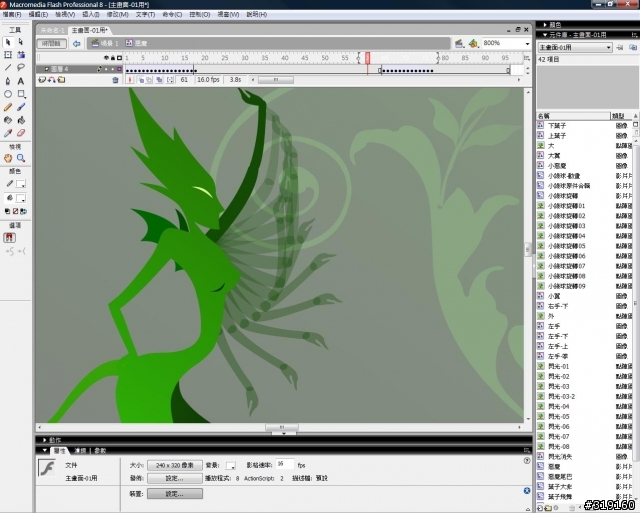Expand the Actions panel

click(44, 440)
